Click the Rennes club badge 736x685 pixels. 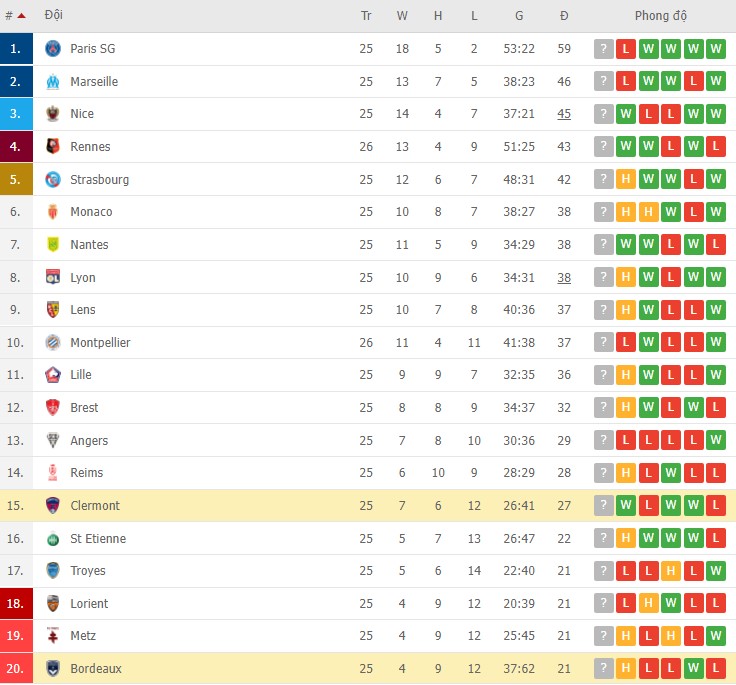pos(53,147)
